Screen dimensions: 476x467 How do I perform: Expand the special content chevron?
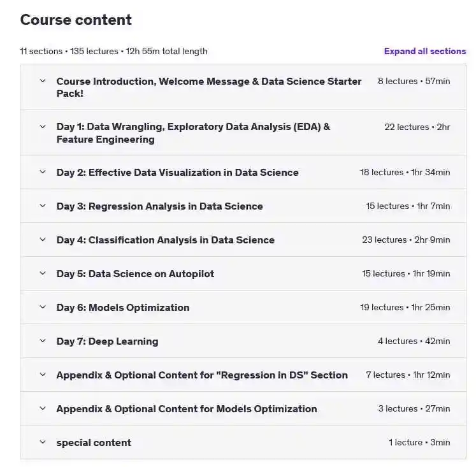43,442
